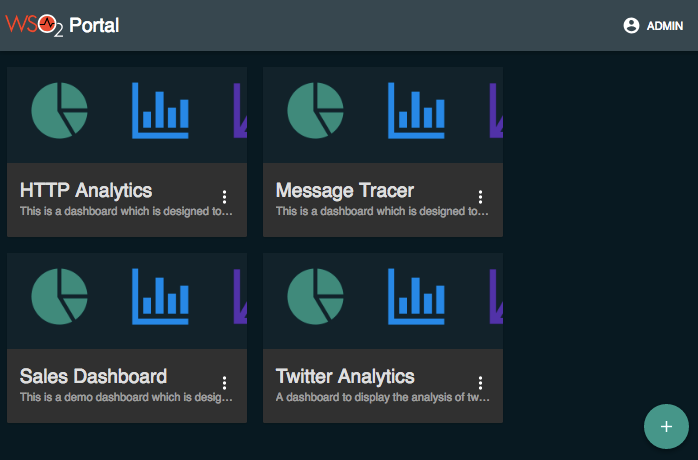
Task: Click Sales Dashboard demo description text
Action: click(x=126, y=397)
